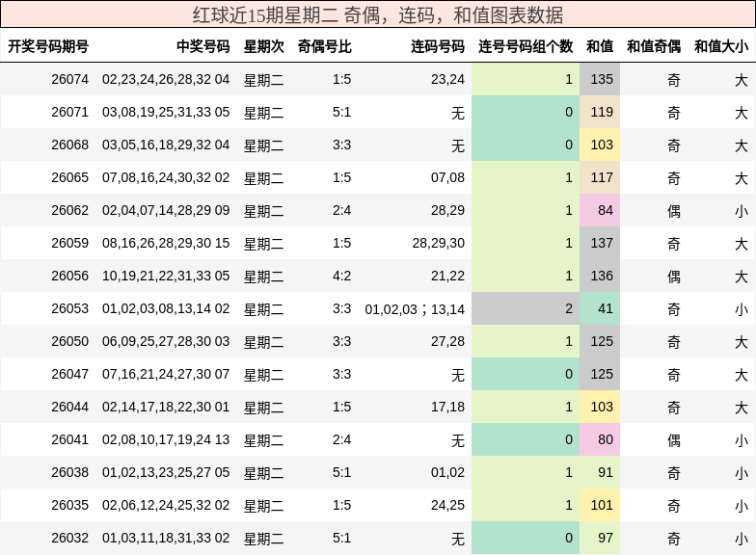Select the 和值大小 column header

coord(721,46)
